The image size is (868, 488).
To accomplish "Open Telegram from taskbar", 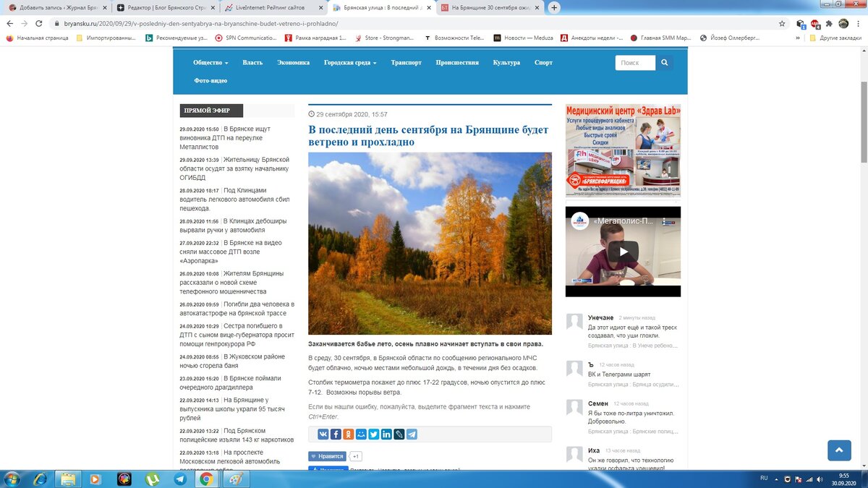I will (x=180, y=479).
